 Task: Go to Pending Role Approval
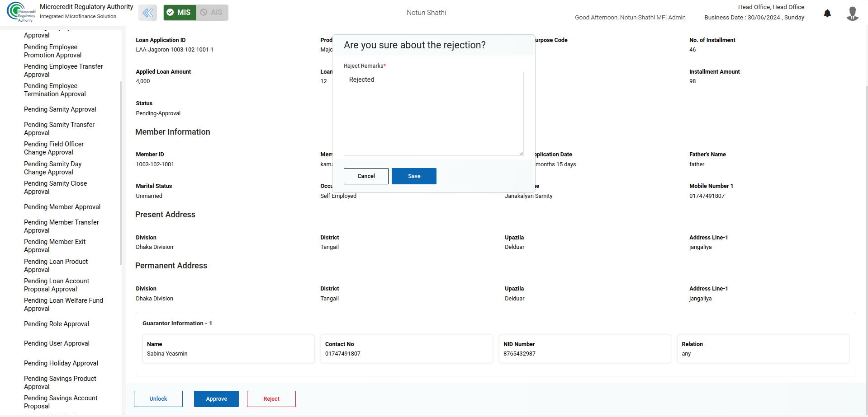click(x=57, y=324)
